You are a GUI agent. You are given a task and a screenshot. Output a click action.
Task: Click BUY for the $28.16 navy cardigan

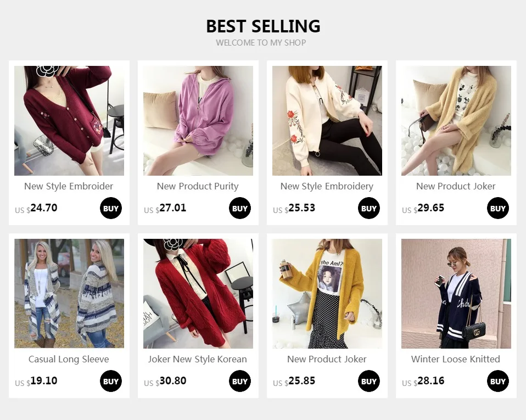498,381
